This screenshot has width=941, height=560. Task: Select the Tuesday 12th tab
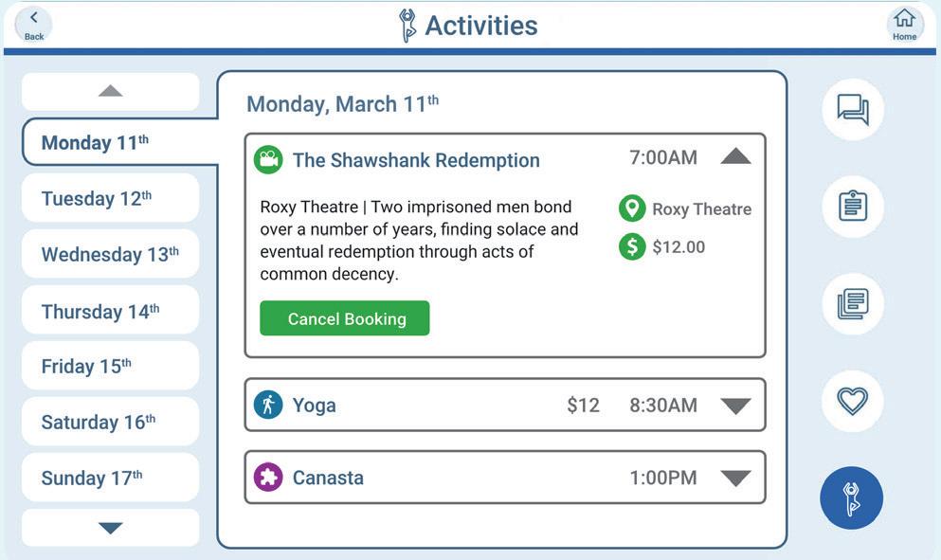pos(110,198)
